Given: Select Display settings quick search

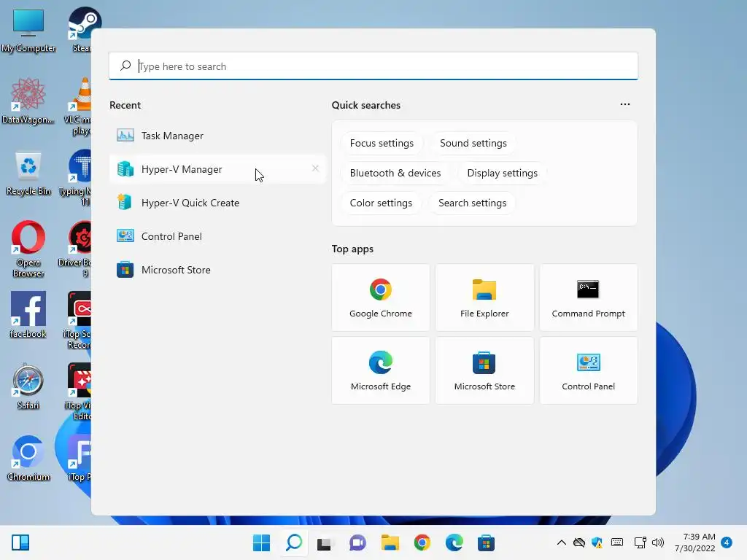Looking at the screenshot, I should (x=502, y=174).
